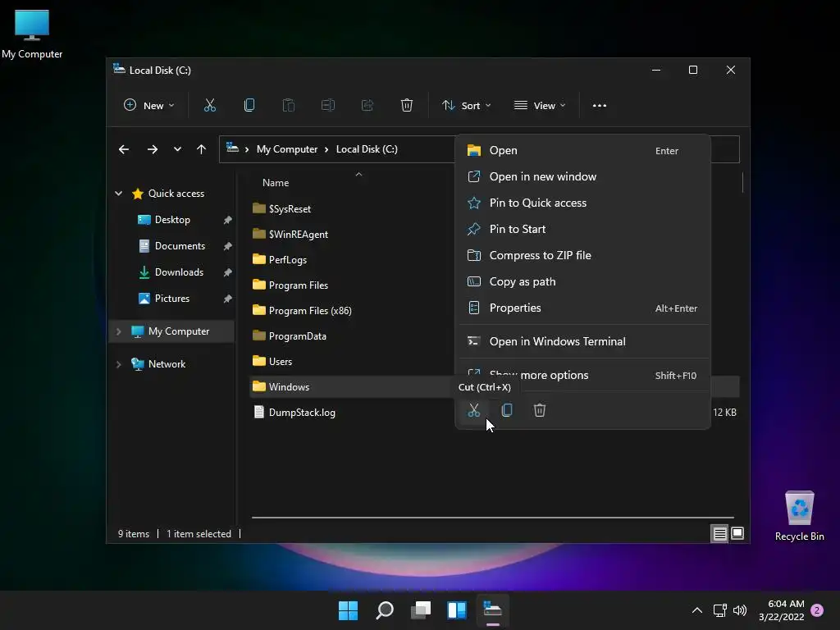Viewport: 840px width, 630px height.
Task: Click the Name column header
Action: point(276,183)
